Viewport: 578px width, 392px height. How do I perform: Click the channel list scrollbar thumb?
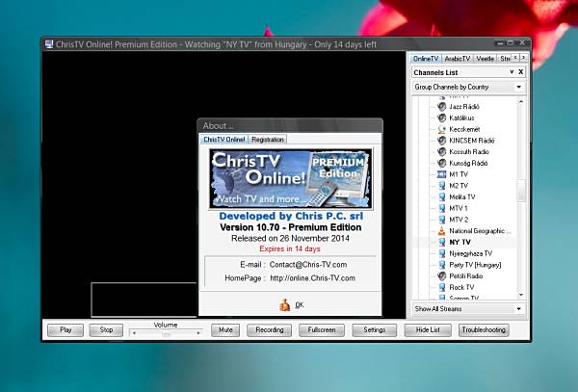click(521, 191)
